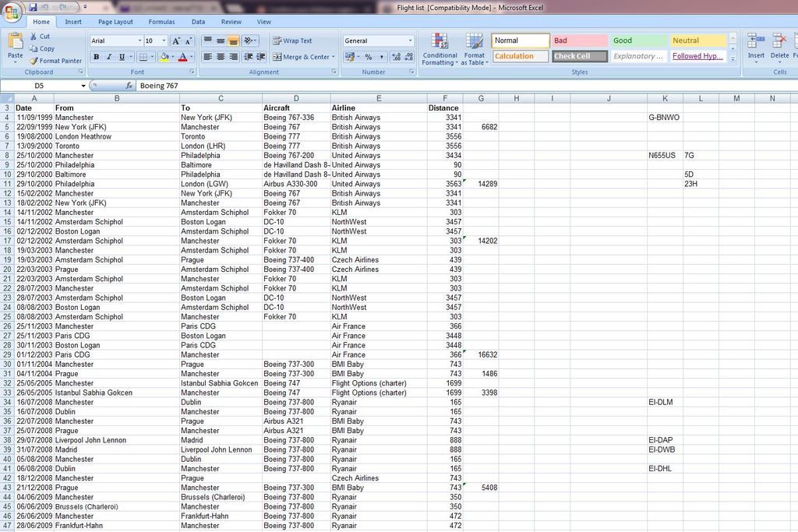The image size is (798, 532).
Task: Set Top Align vertical alignment
Action: pyautogui.click(x=207, y=41)
